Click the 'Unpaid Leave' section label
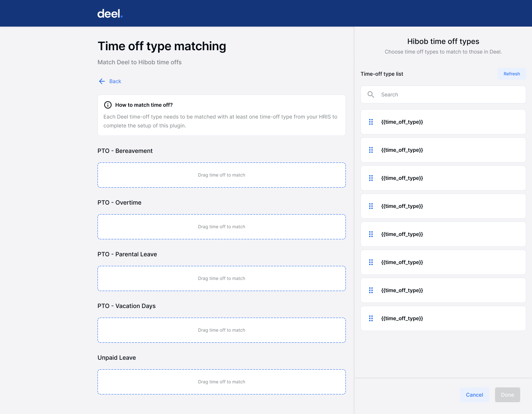532x414 pixels. 117,357
